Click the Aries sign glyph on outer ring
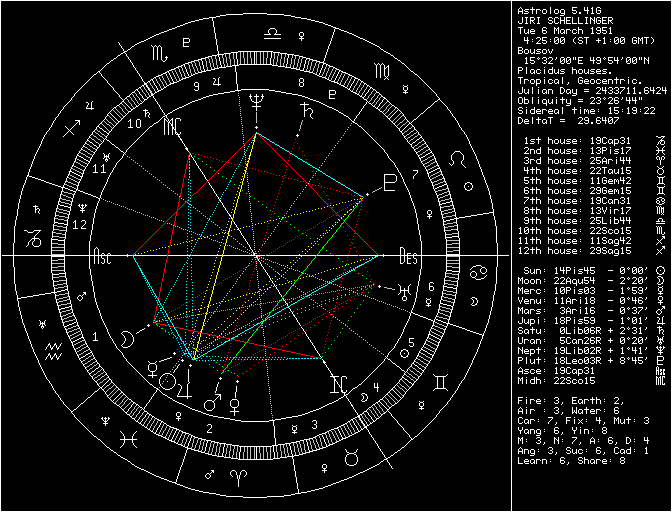The image size is (672, 512). tap(241, 470)
